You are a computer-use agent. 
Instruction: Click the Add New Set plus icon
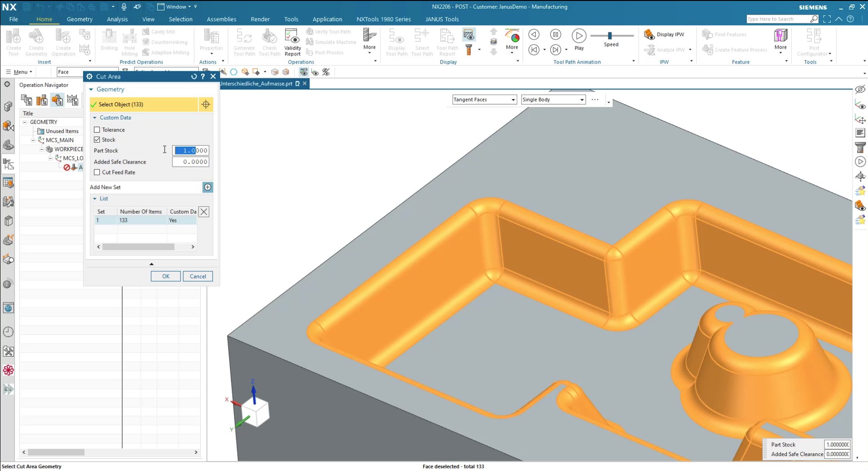click(x=207, y=187)
